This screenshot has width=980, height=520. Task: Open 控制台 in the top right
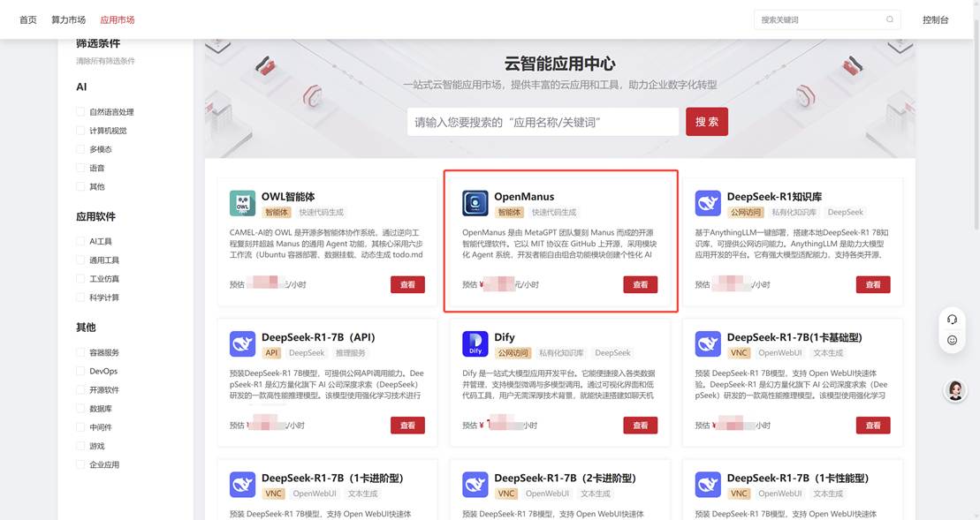(936, 20)
